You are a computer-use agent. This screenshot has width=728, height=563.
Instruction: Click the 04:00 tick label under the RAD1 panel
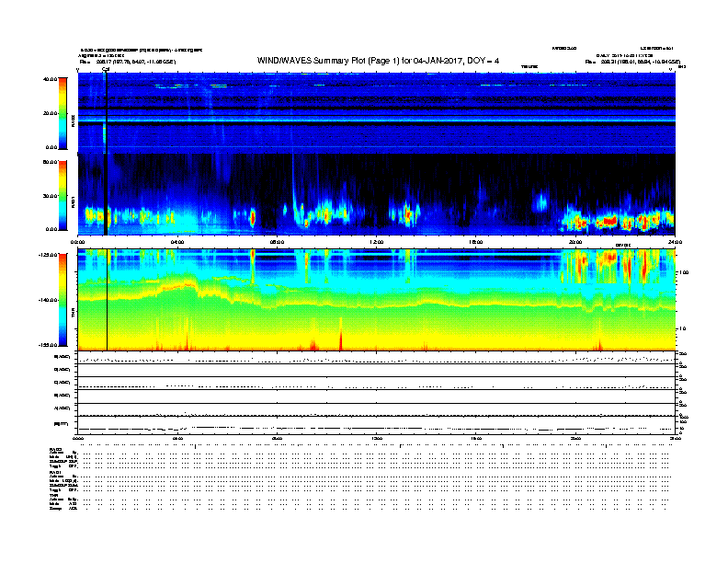(177, 242)
